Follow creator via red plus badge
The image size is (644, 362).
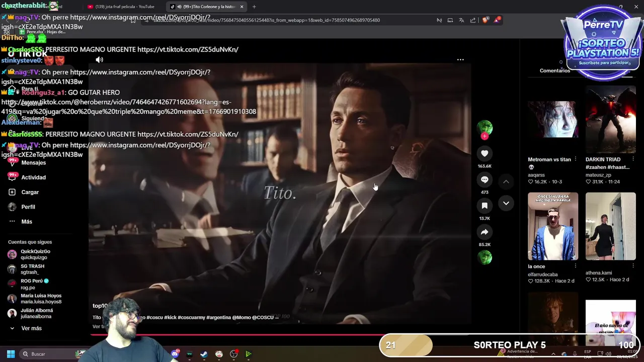point(485,136)
